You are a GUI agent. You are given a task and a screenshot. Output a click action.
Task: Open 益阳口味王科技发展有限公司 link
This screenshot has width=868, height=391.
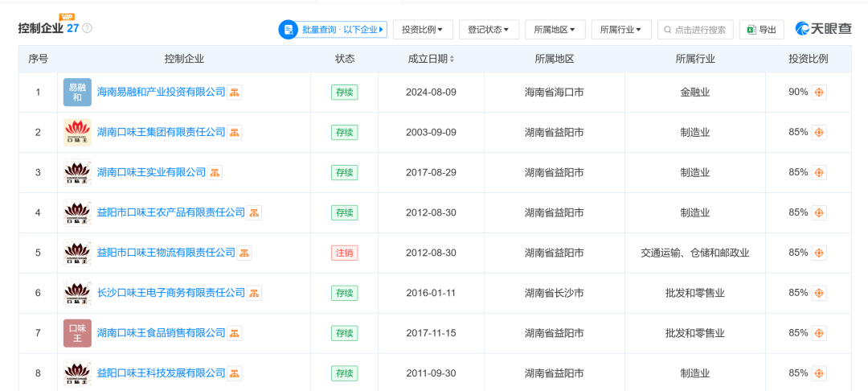(x=161, y=373)
